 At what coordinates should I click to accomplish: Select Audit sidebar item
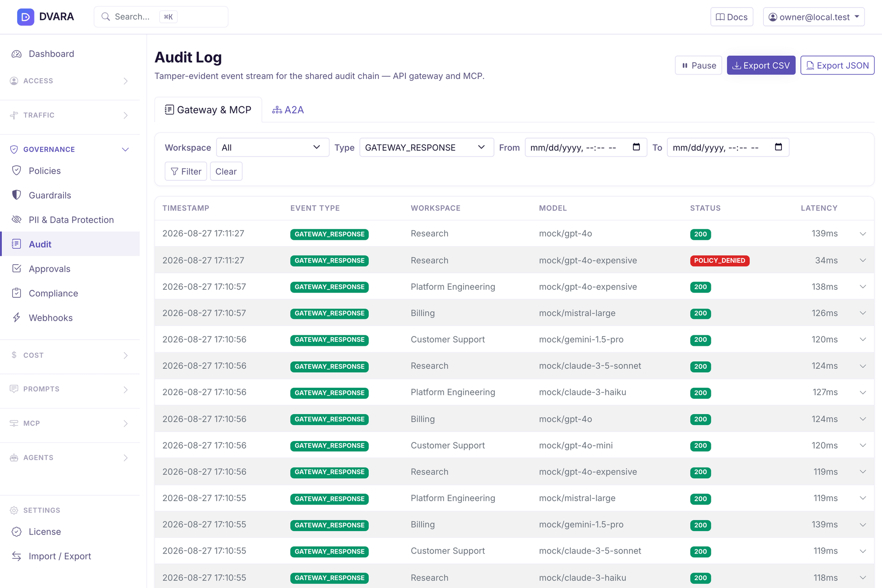(71, 244)
